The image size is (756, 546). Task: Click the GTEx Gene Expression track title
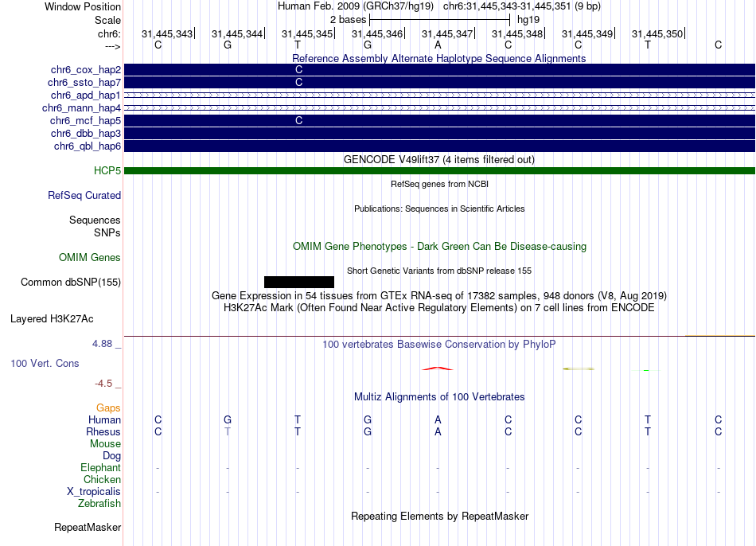(439, 295)
